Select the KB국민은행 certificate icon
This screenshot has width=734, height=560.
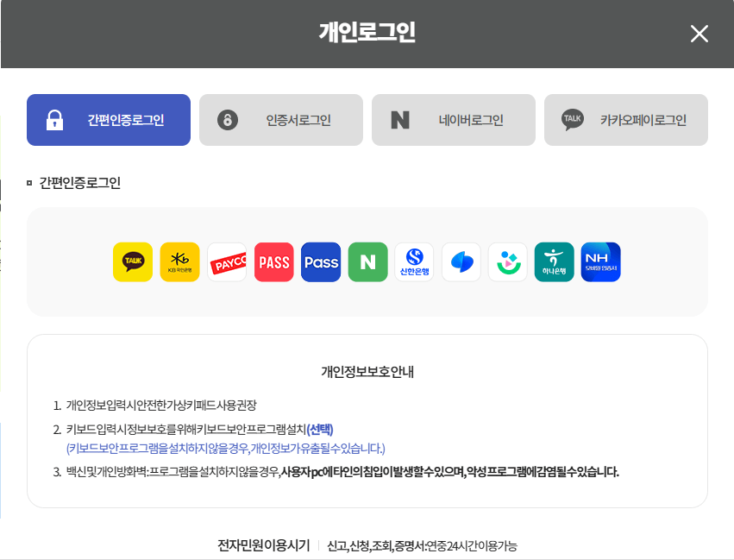179,261
